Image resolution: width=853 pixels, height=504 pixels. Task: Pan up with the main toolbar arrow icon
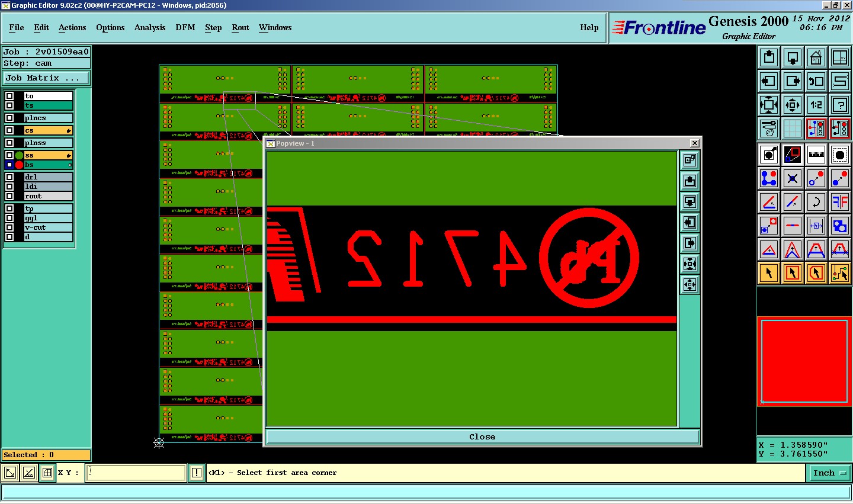click(769, 57)
